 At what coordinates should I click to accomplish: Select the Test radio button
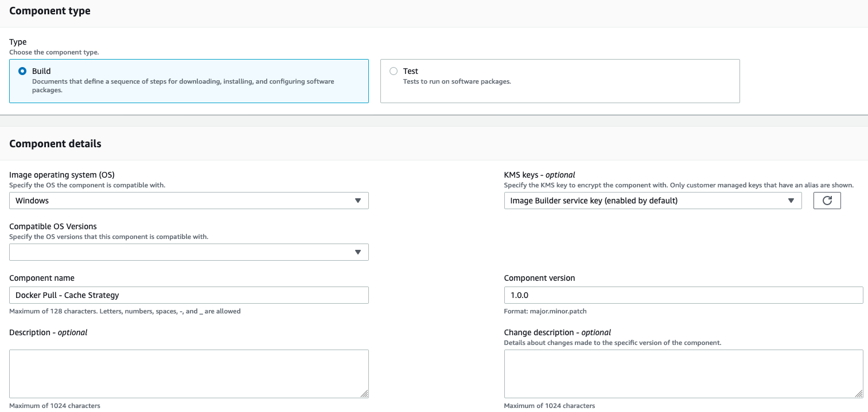[x=394, y=71]
